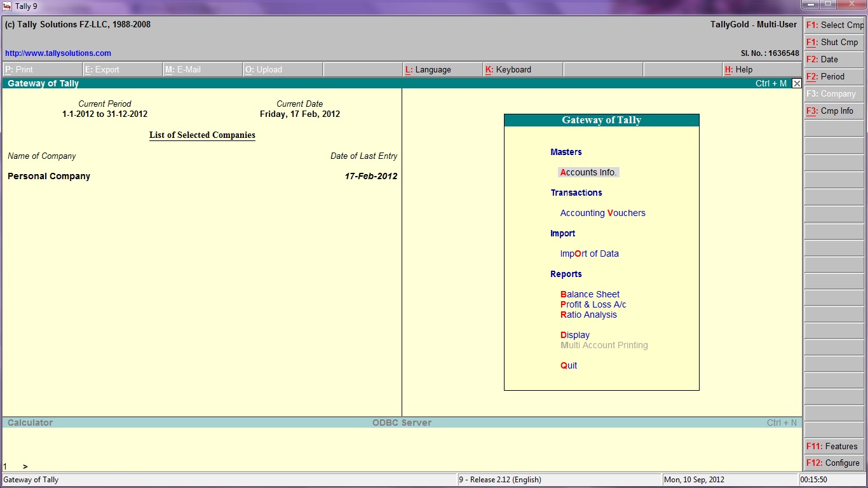Click the K: Keyboard toolbar button
The width and height of the screenshot is (868, 488).
pos(523,70)
